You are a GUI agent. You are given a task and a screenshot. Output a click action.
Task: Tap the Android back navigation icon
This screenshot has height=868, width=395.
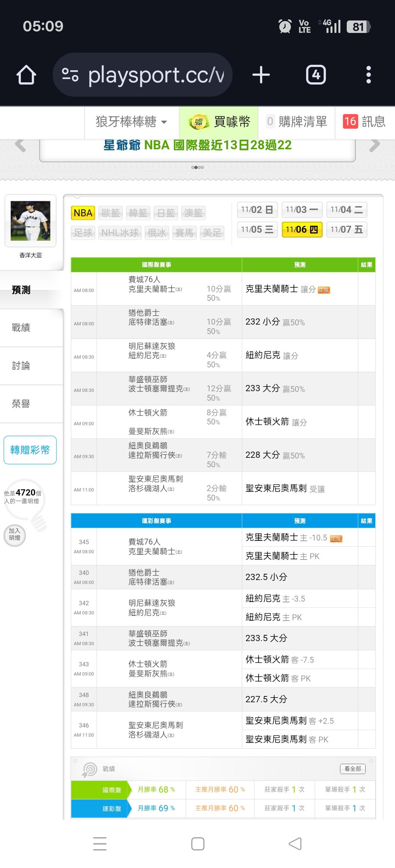click(x=295, y=844)
